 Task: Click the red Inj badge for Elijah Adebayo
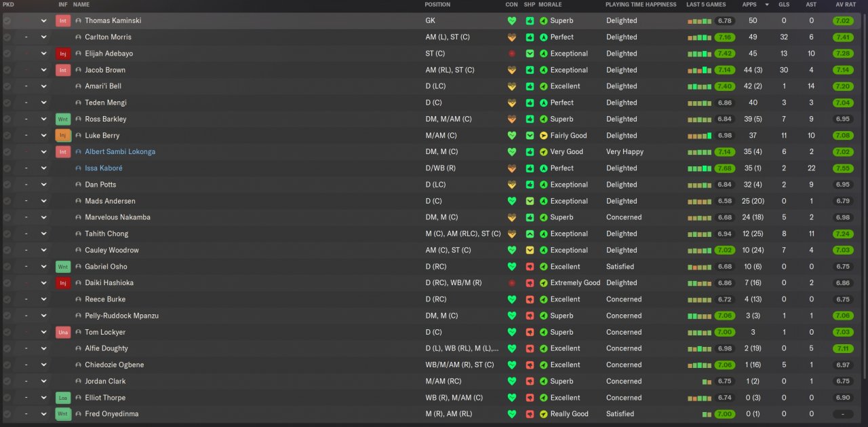coord(63,54)
